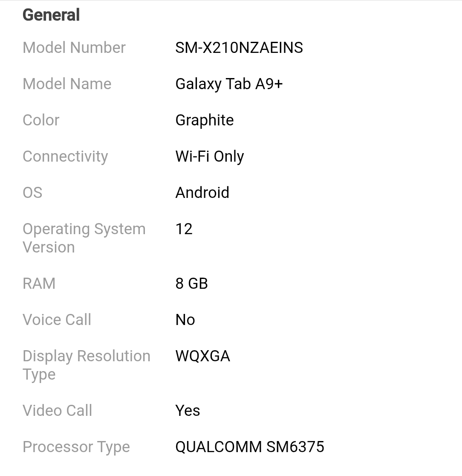Click the Wi-Fi Only connectivity value

(210, 157)
